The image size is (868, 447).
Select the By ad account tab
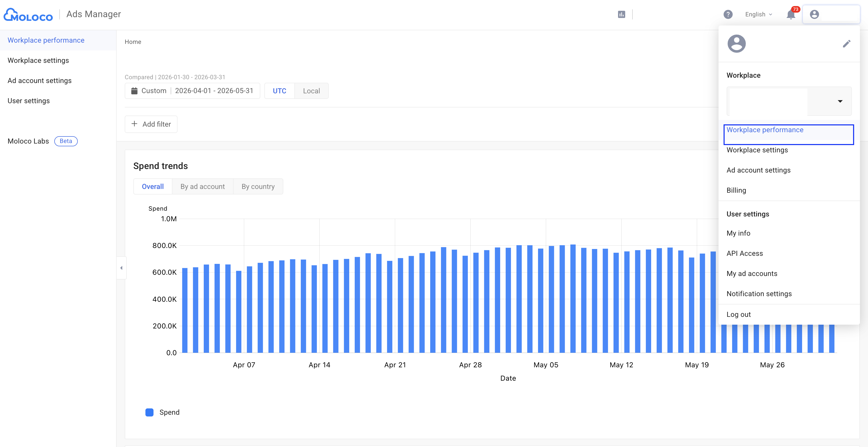pos(202,186)
